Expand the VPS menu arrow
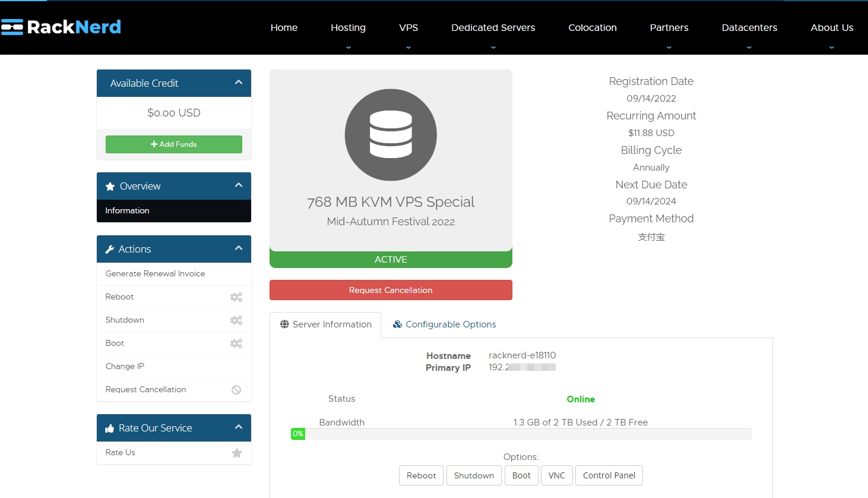The width and height of the screenshot is (868, 498). (x=408, y=48)
